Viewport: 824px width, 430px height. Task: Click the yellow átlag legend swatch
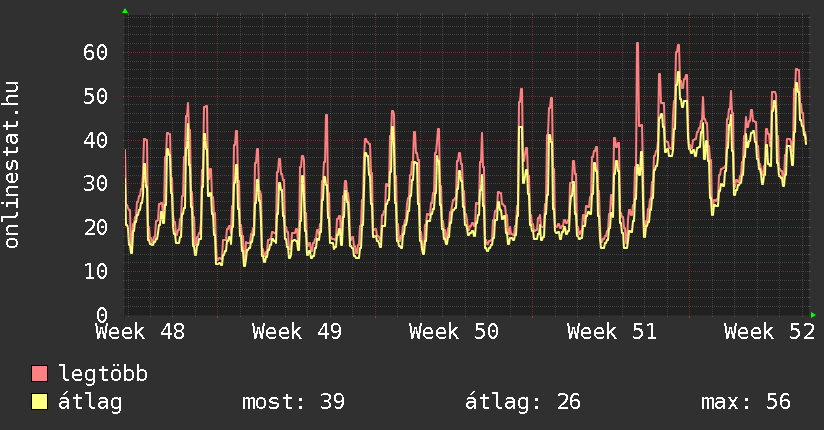[39, 402]
